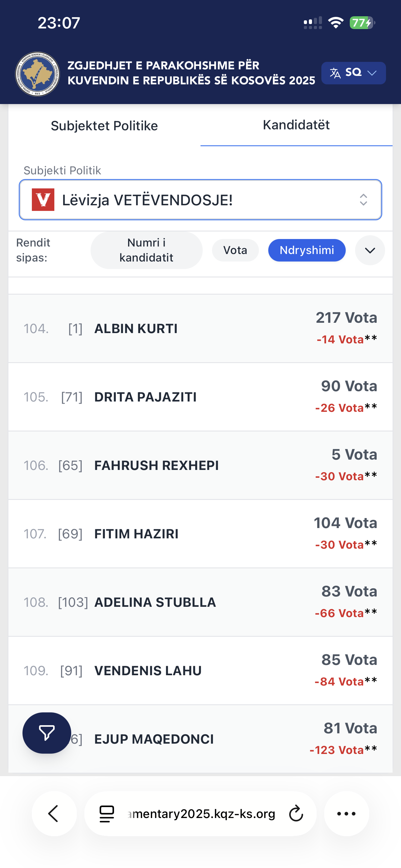Sort candidates by Vota
The image size is (401, 868).
235,250
